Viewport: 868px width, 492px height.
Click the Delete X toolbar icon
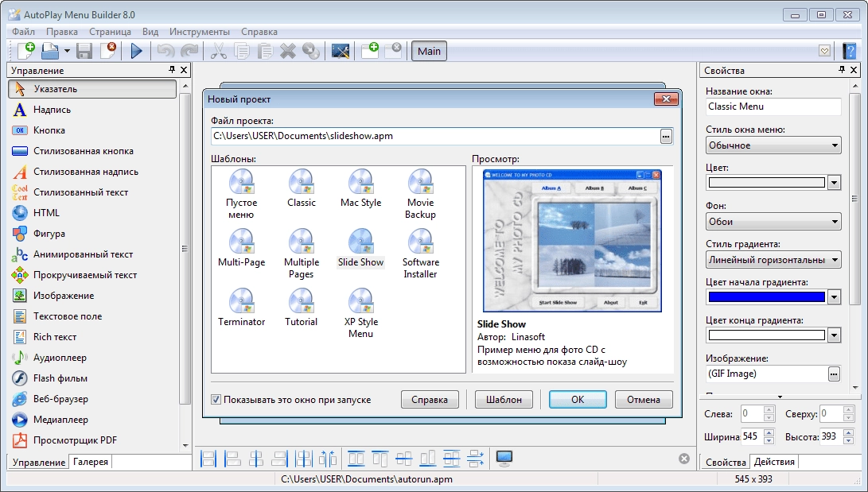coord(288,51)
